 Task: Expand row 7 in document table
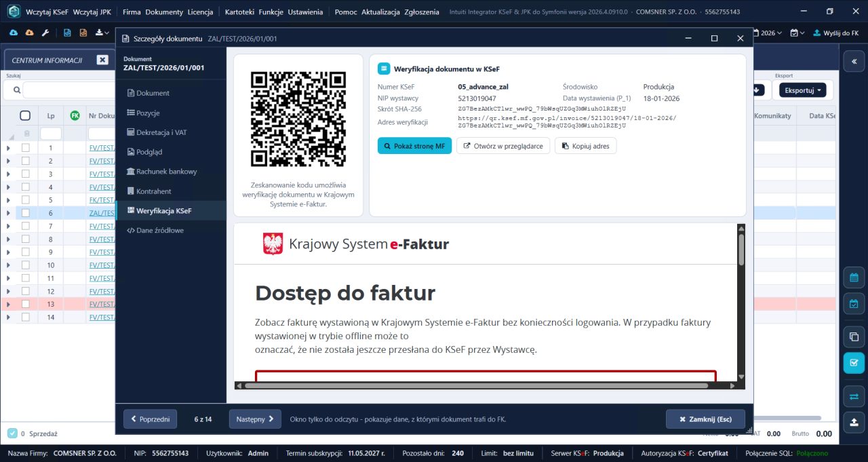(8, 226)
